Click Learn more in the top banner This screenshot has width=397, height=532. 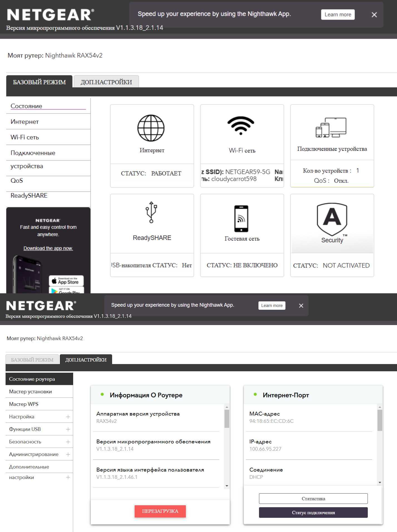coord(338,14)
